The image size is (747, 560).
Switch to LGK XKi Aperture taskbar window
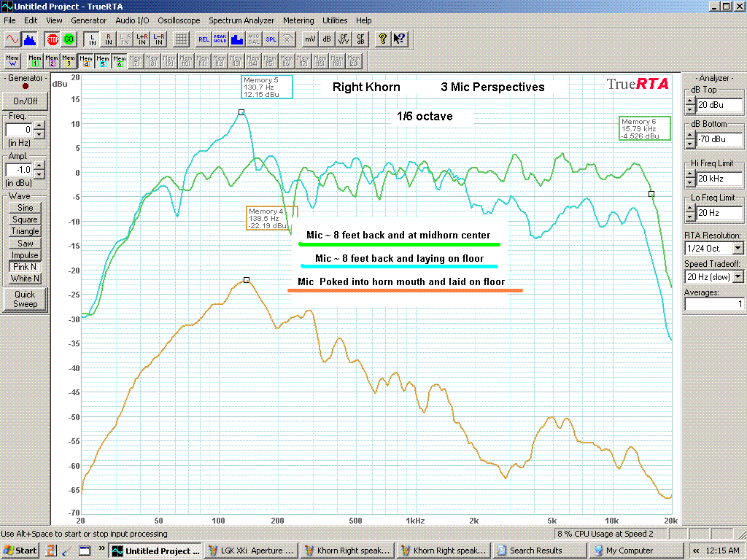(252, 551)
